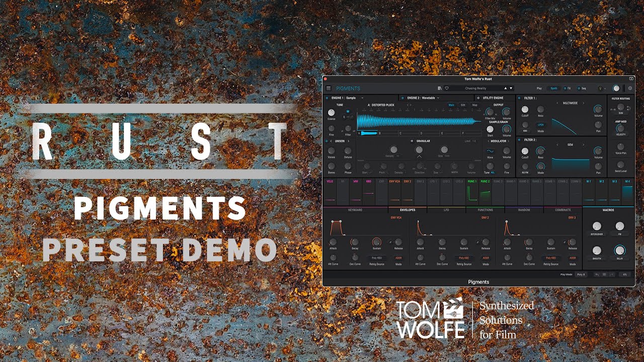Toggle Engine 2 Wavetable power button

[404, 98]
